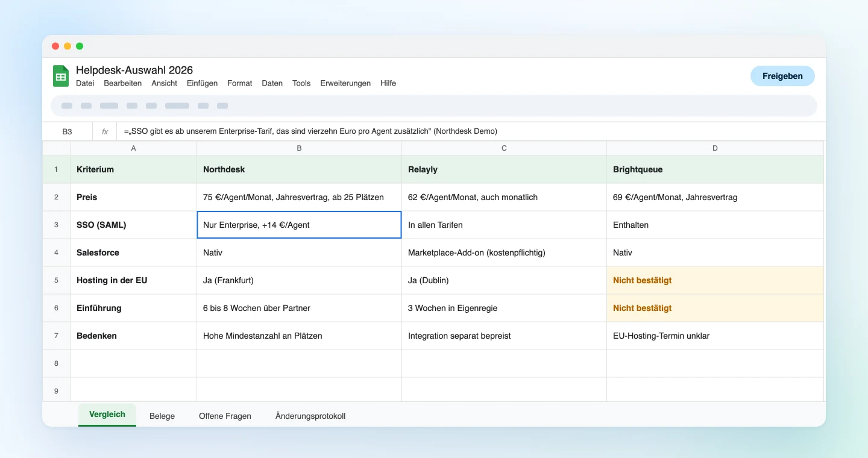
Task: Click the Kriterium header cell
Action: click(x=134, y=169)
